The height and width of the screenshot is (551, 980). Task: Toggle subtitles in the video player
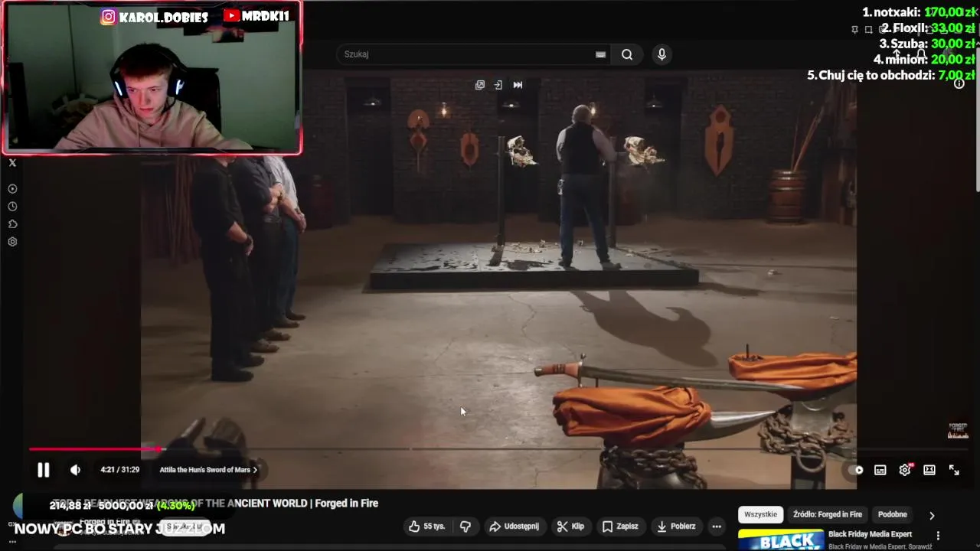880,470
